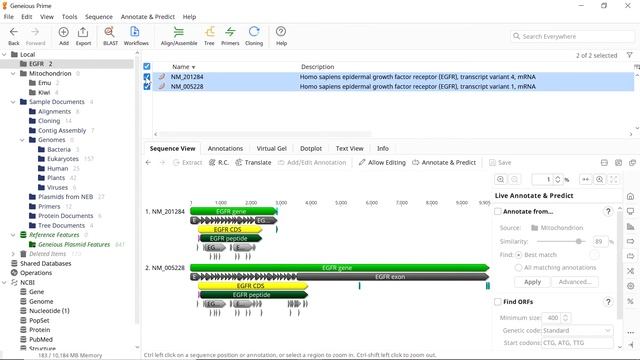640x360 pixels.
Task: Collapse the Genomes folder
Action: click(22, 140)
